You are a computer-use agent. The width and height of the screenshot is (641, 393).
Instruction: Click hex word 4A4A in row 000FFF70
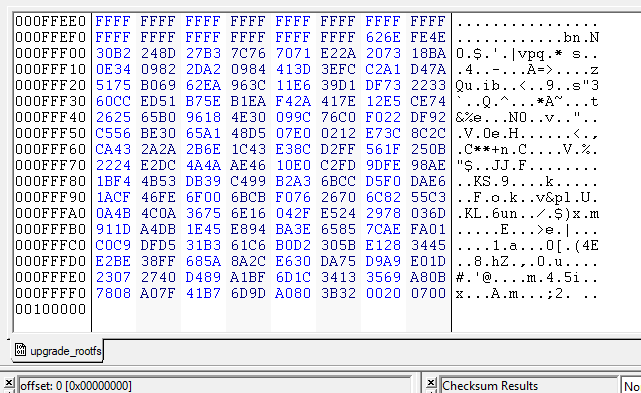(x=203, y=165)
